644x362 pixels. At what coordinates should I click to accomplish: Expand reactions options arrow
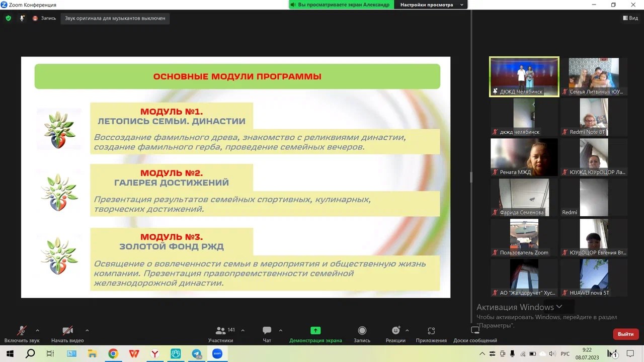point(407,330)
